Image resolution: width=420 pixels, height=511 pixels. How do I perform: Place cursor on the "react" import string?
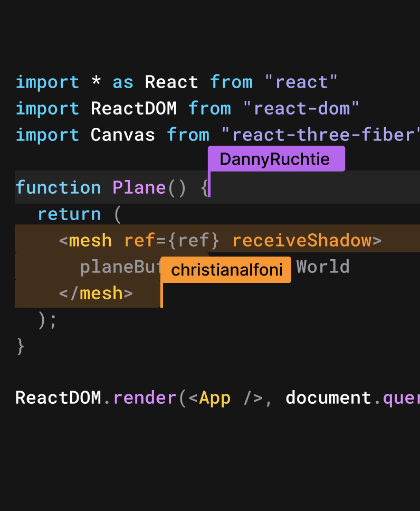point(301,82)
